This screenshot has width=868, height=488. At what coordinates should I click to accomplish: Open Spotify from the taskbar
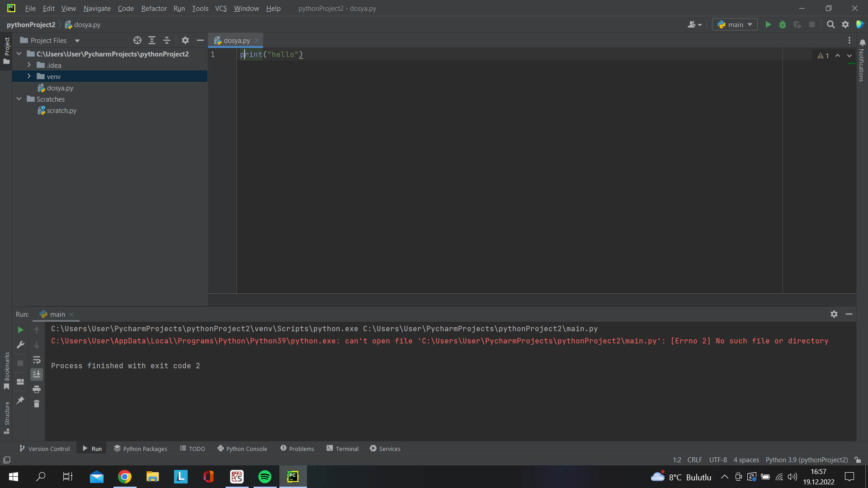tap(265, 477)
